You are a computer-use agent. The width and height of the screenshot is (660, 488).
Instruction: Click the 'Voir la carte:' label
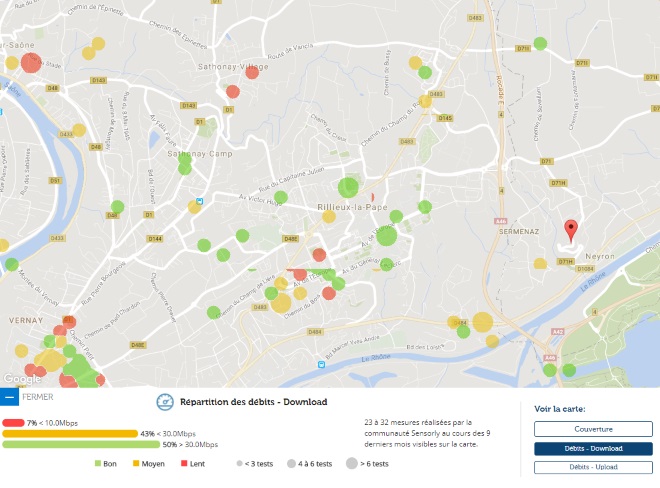(560, 409)
